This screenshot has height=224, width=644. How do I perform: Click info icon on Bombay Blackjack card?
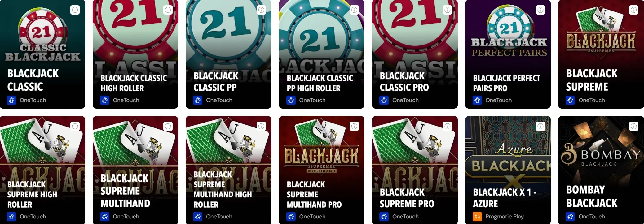634,126
